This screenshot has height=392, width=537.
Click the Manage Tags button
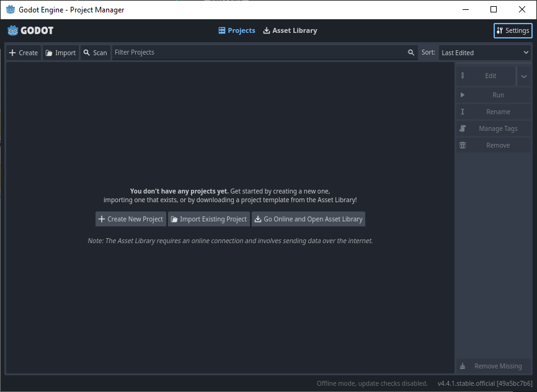(x=494, y=128)
